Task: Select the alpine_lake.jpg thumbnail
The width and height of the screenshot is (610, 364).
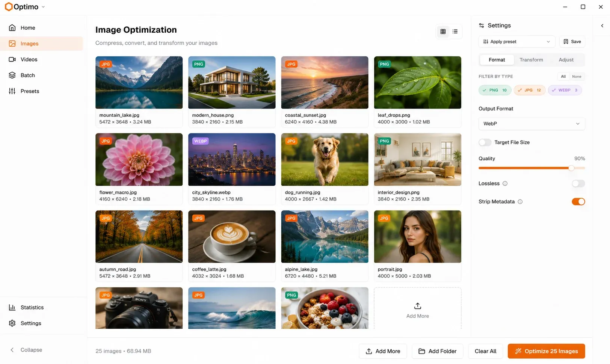Action: 325,237
